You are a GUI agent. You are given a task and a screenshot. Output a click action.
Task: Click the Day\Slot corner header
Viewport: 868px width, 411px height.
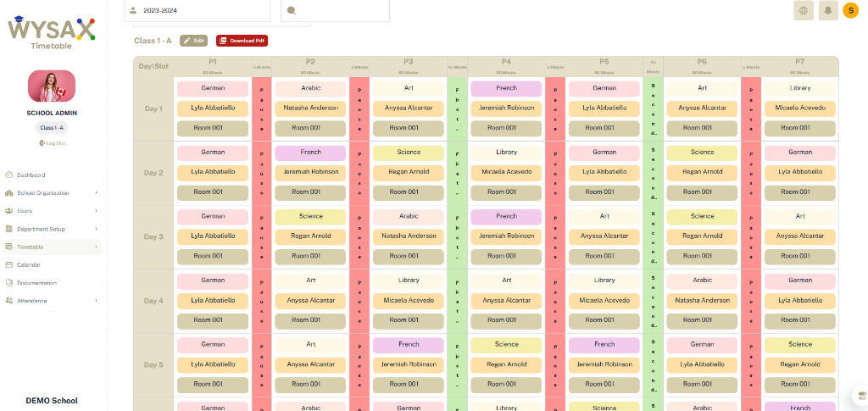pos(153,66)
